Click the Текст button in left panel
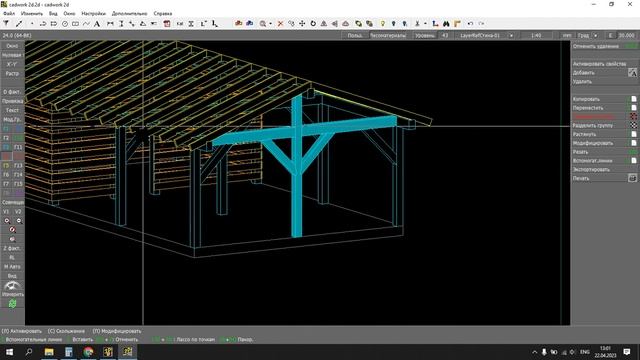Image resolution: width=640 pixels, height=360 pixels. (x=12, y=110)
